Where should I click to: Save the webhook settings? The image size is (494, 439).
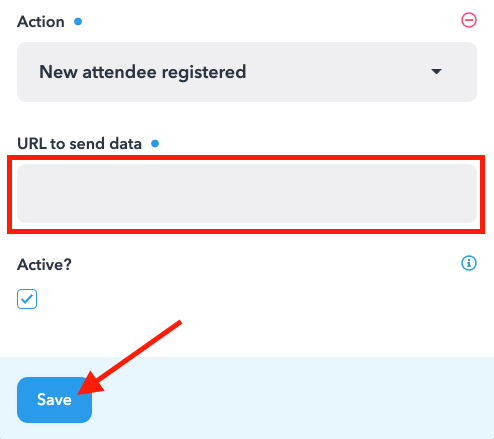[x=54, y=400]
